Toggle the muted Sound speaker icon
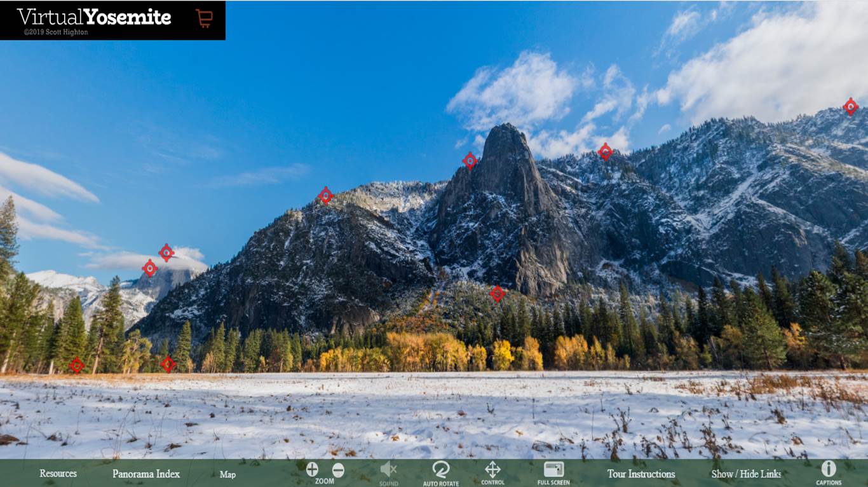The width and height of the screenshot is (868, 487). click(x=388, y=470)
